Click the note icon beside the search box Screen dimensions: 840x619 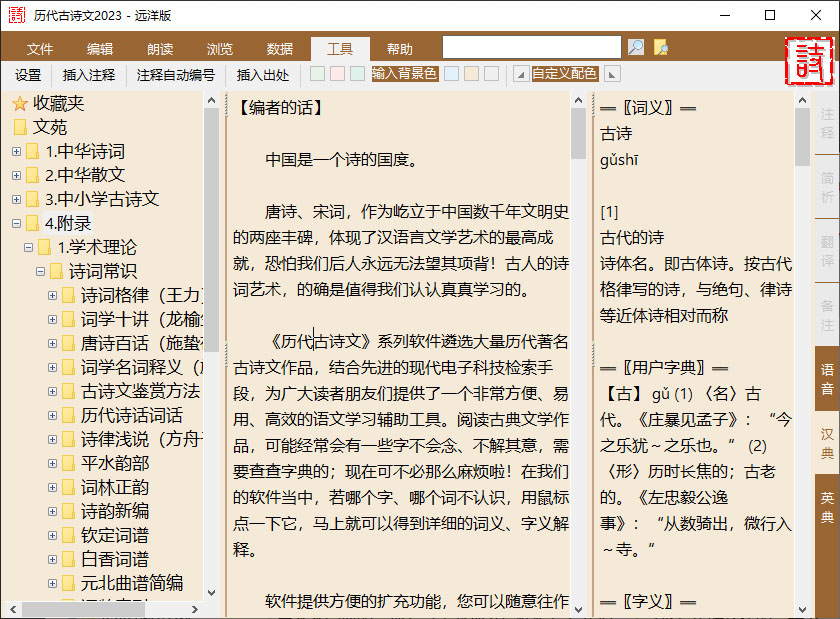[661, 46]
